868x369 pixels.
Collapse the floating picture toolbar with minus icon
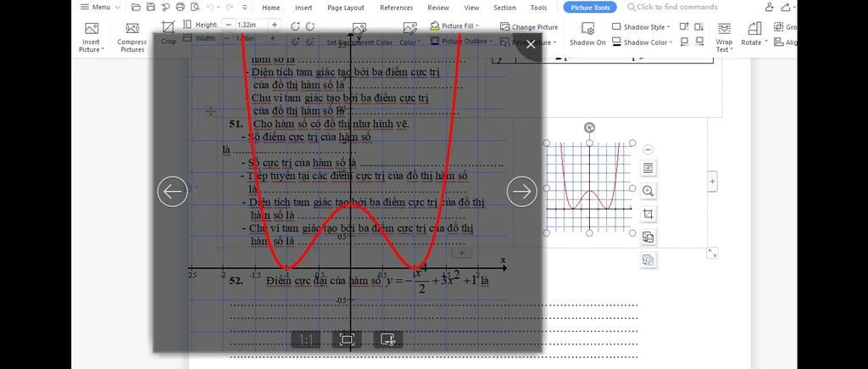point(648,149)
